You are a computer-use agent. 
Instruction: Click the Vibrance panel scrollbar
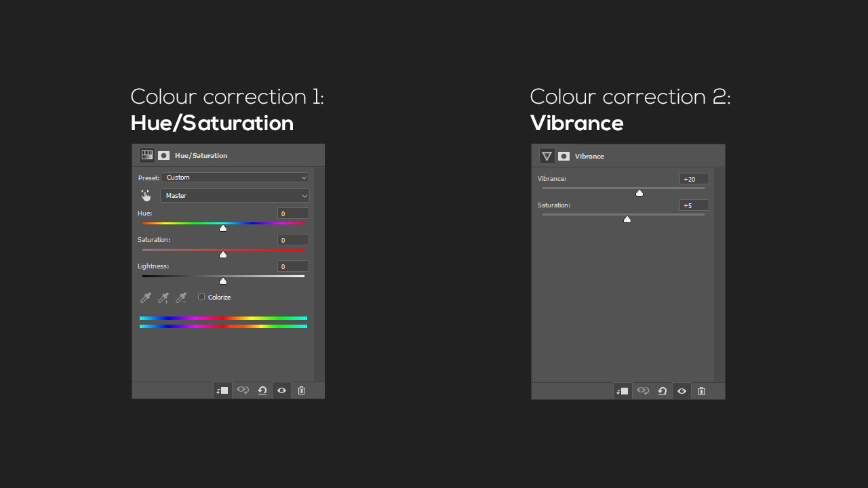coord(719,275)
